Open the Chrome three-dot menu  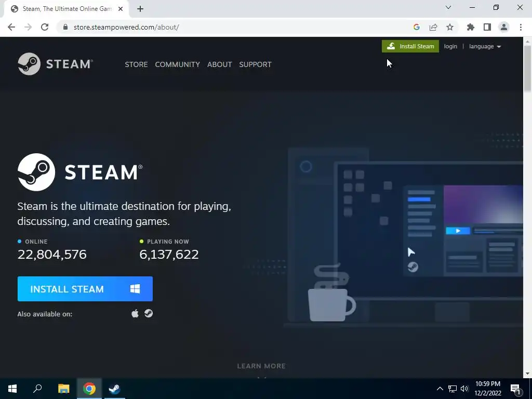tap(521, 27)
